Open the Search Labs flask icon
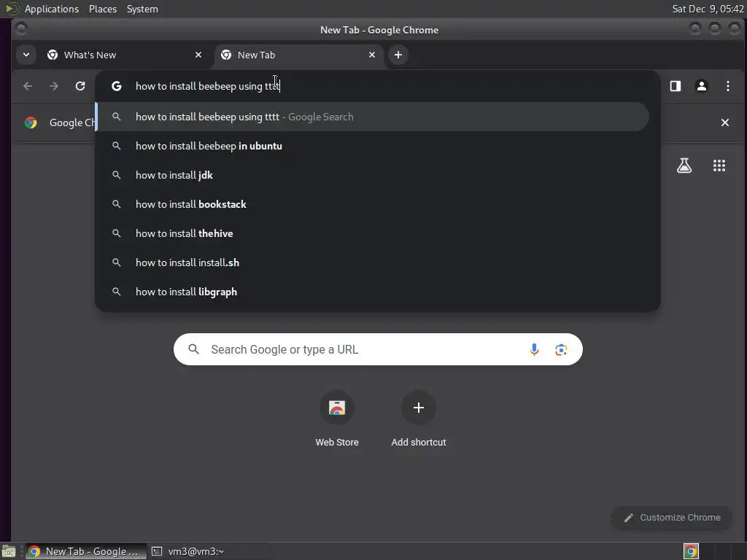This screenshot has width=747, height=560. click(684, 166)
